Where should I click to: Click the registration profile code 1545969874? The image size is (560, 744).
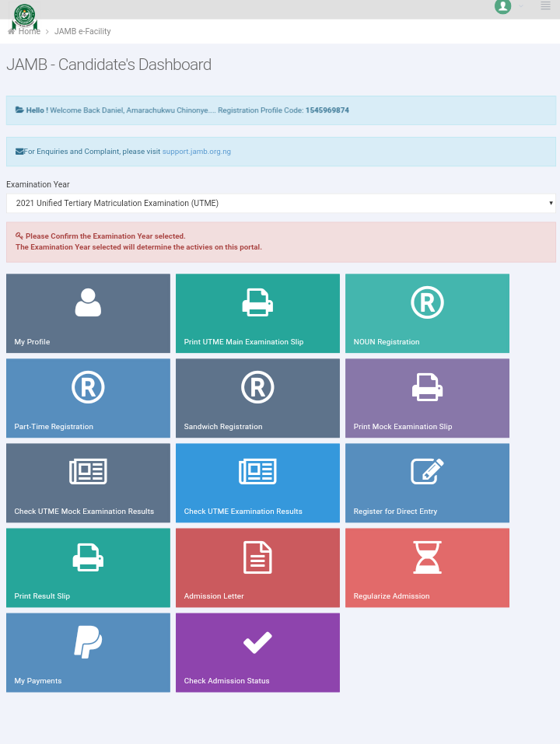point(327,110)
